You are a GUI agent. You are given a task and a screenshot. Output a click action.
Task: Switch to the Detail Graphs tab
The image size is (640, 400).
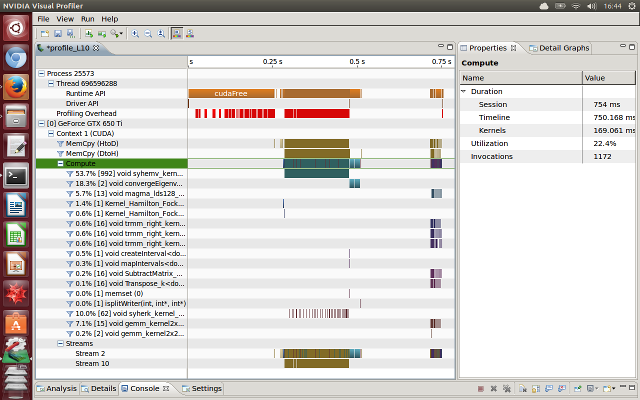click(x=560, y=48)
